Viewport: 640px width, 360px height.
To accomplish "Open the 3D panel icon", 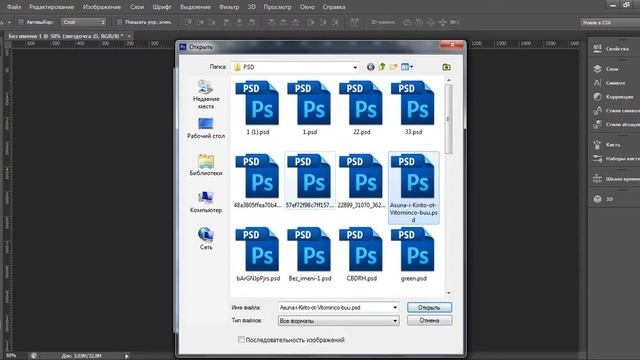I will [x=597, y=199].
